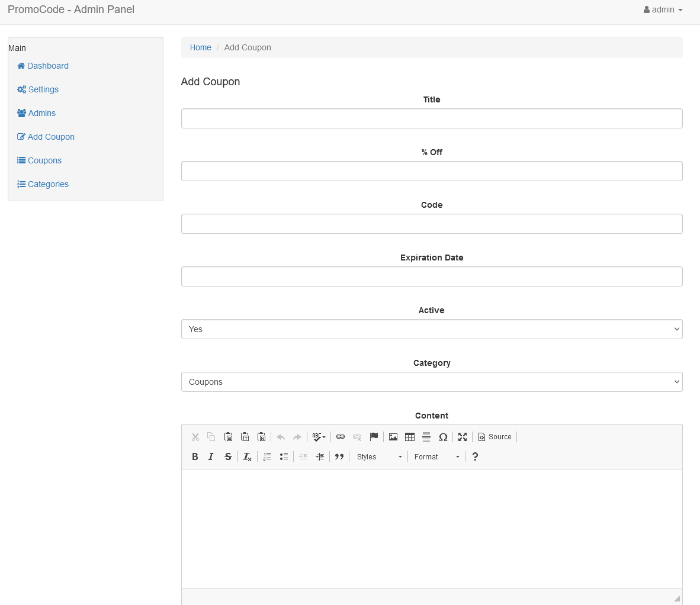Click the Anchor flag icon
700x605 pixels.
coord(374,437)
